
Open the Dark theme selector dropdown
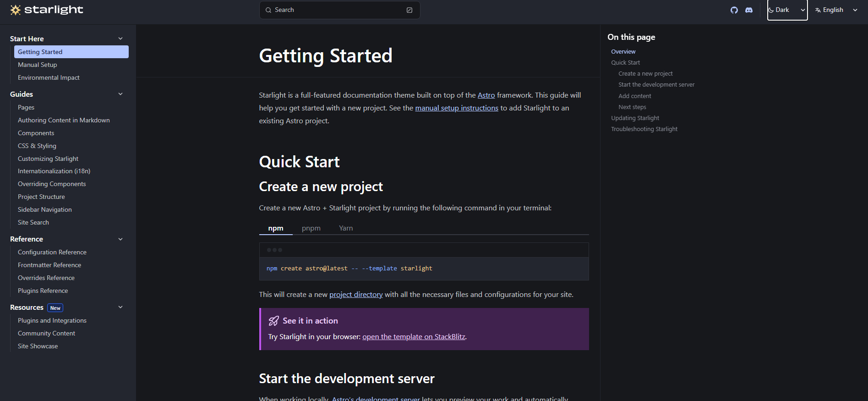click(x=787, y=10)
